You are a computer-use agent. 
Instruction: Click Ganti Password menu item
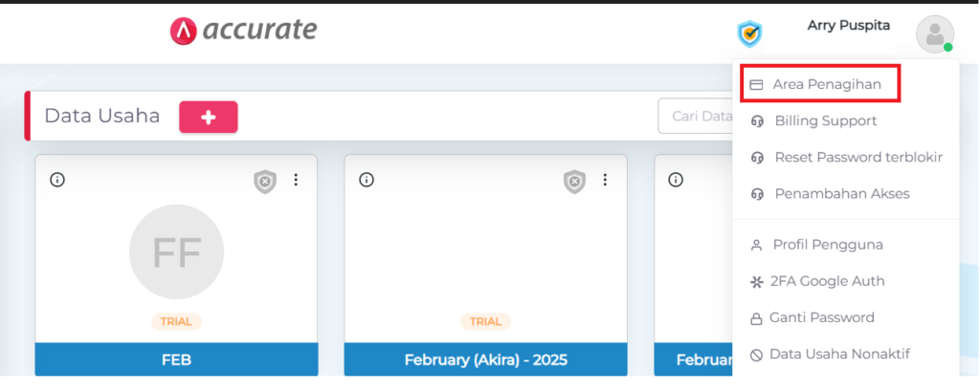click(821, 317)
